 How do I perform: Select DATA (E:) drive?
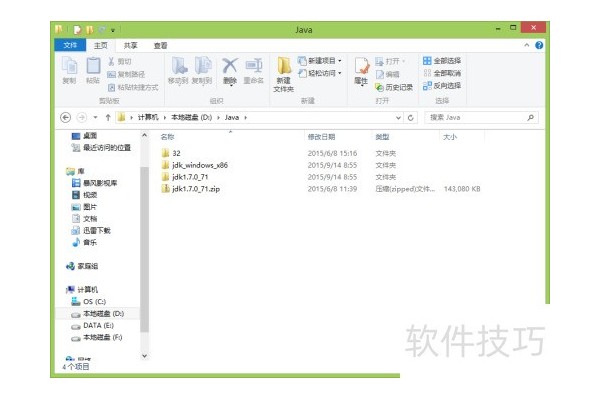pyautogui.click(x=93, y=325)
